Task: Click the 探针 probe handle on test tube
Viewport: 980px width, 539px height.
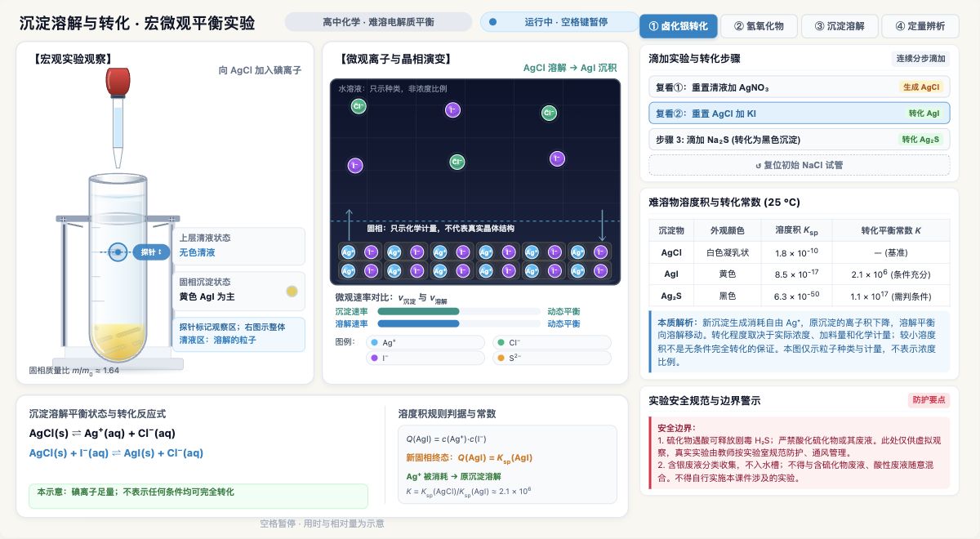Action: 151,252
